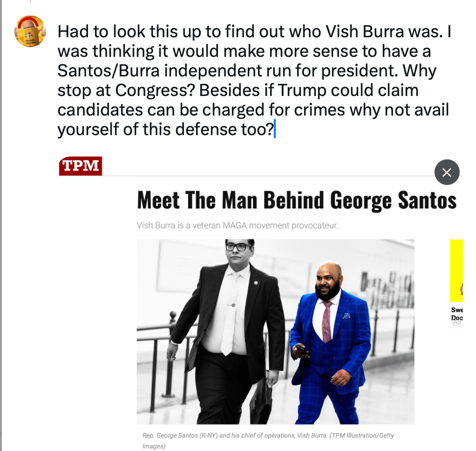Click the phone held by blue-suited man
Image resolution: width=476 pixels, height=451 pixels.
[300, 348]
